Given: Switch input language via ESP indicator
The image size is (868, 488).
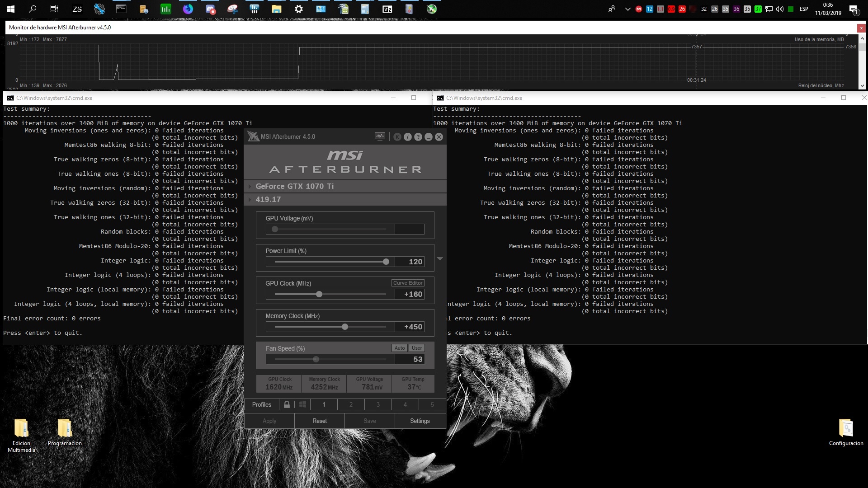Looking at the screenshot, I should click(x=804, y=9).
